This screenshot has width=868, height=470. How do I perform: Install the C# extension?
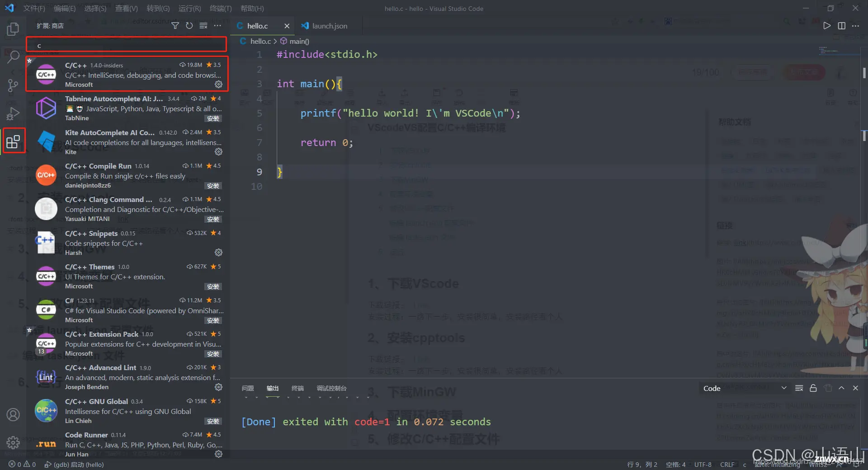(213, 320)
